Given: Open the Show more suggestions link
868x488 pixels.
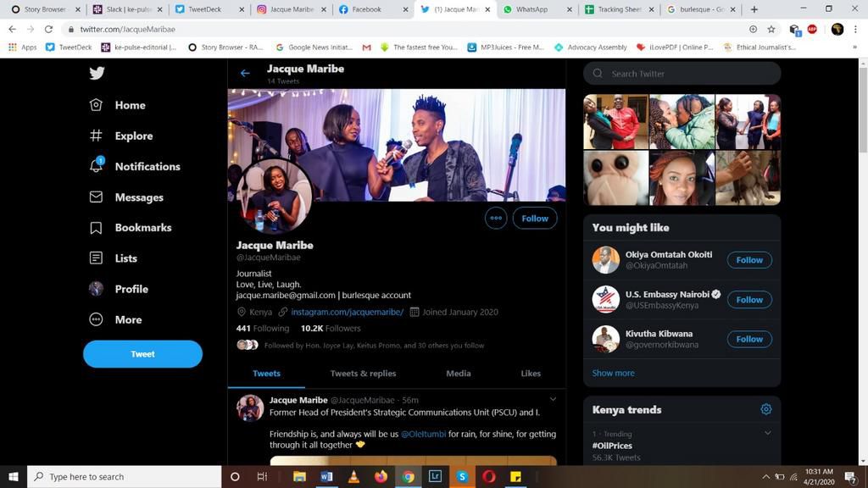Looking at the screenshot, I should 613,373.
